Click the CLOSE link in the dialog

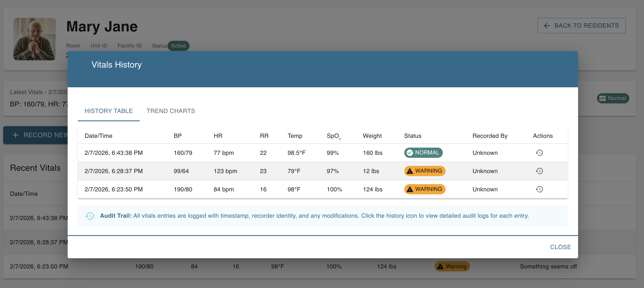(x=560, y=247)
